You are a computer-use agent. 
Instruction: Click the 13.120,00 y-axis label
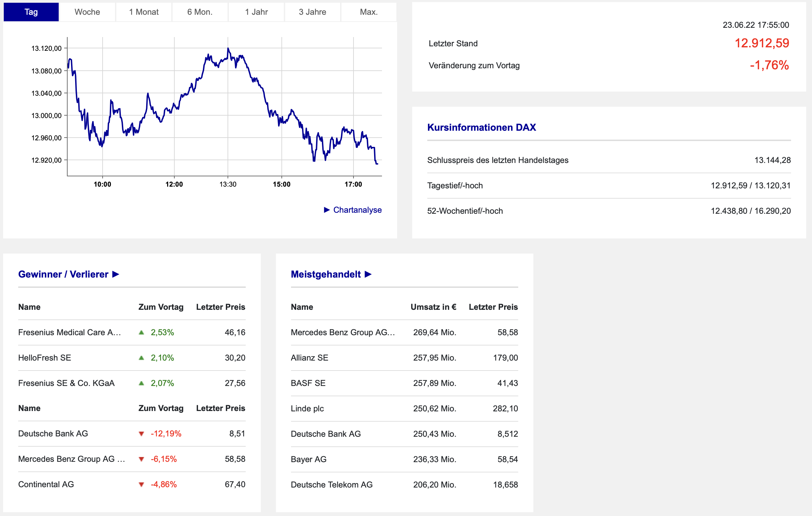[46, 48]
